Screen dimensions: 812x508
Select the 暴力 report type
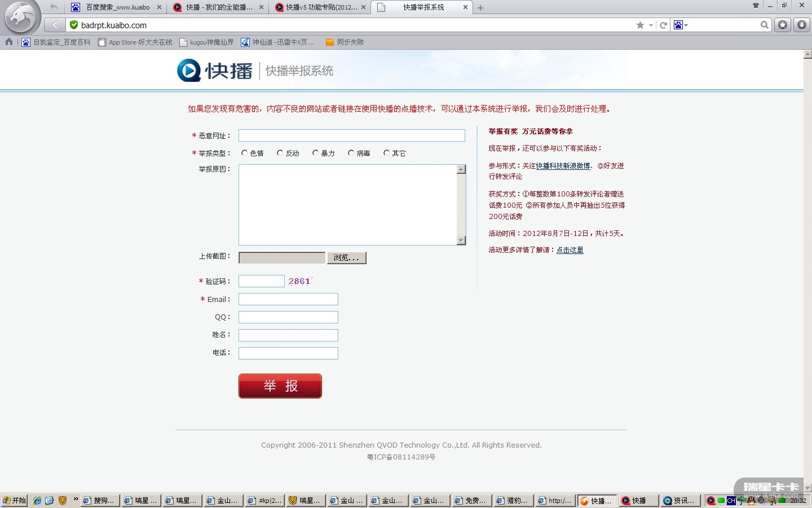(315, 153)
